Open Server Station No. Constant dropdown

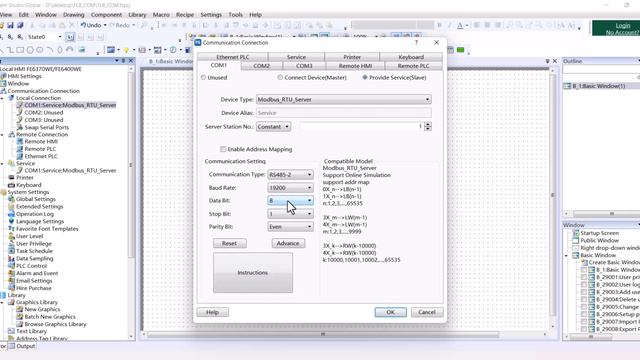[x=273, y=127]
